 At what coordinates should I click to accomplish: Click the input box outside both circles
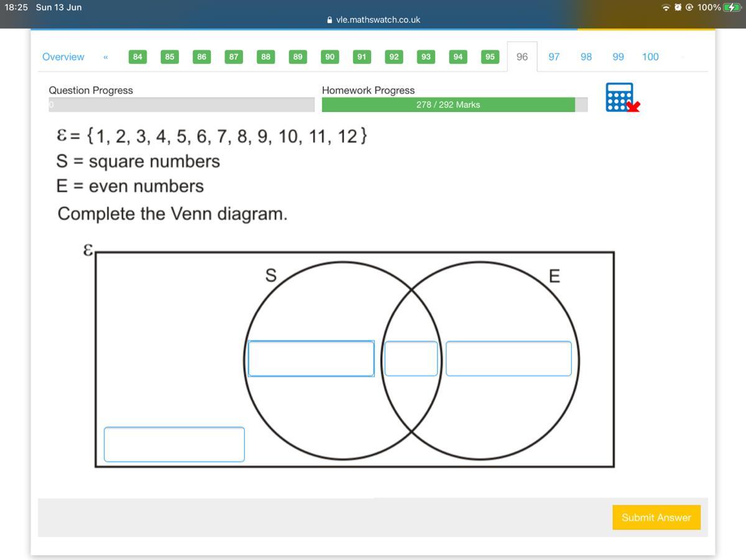(174, 444)
